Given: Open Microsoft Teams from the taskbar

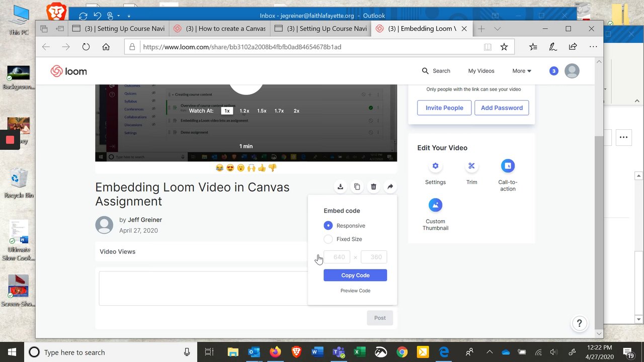Looking at the screenshot, I should [x=338, y=352].
